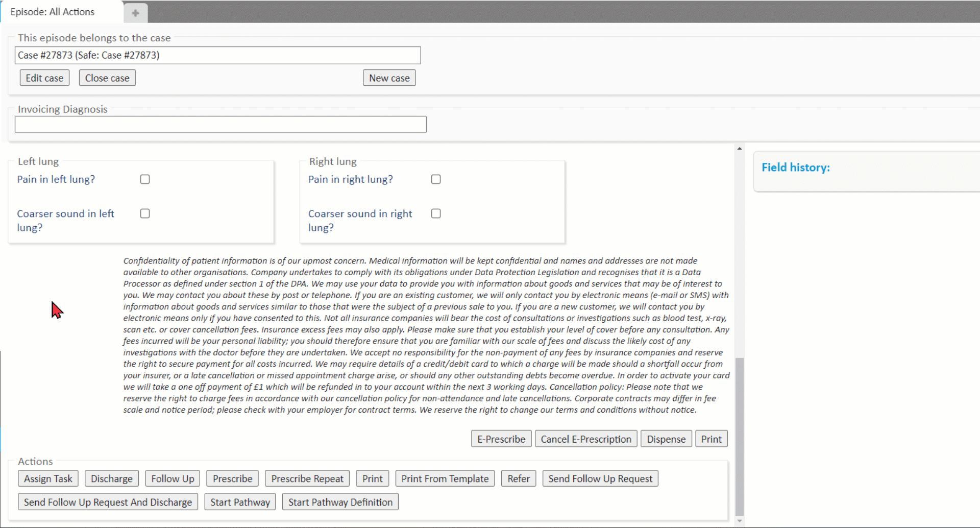Screen dimensions: 980x528
Task: Click scroll-up arrow of form scrollbar
Action: (x=739, y=149)
